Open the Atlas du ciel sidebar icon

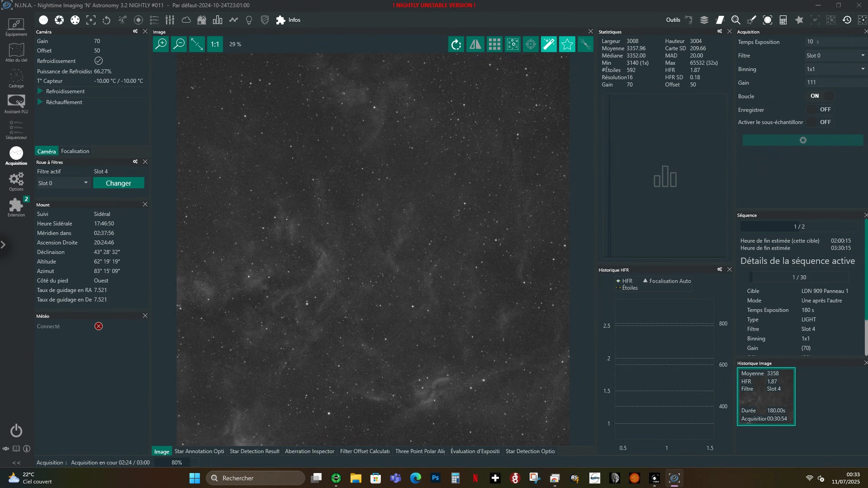pyautogui.click(x=16, y=53)
